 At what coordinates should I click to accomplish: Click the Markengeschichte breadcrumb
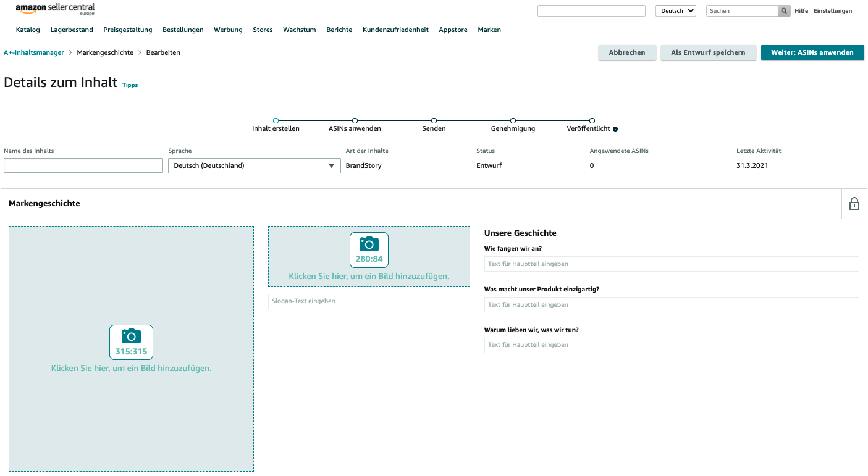(x=105, y=52)
